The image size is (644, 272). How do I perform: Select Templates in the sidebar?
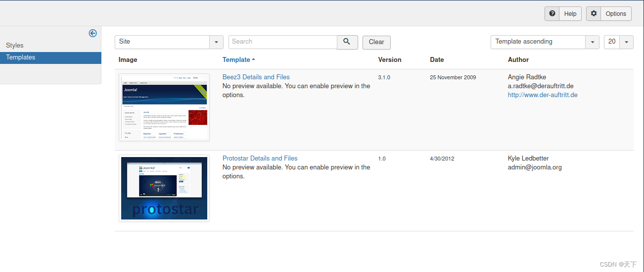pos(50,57)
